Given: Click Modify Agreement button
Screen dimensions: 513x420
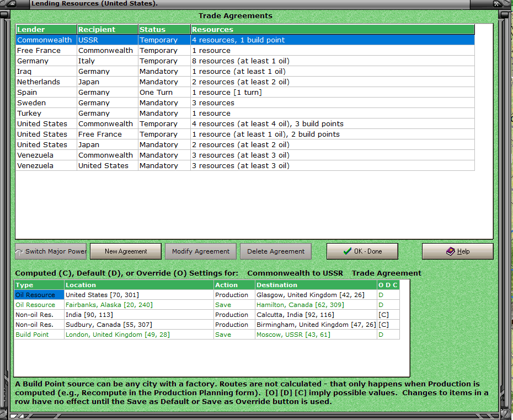Looking at the screenshot, I should click(x=201, y=251).
